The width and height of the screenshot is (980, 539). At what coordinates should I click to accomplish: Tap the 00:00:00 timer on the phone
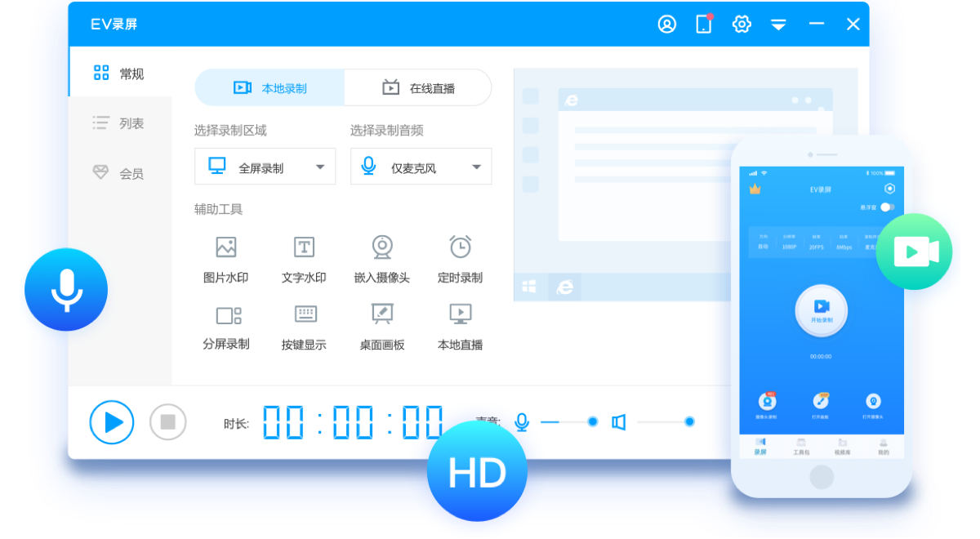[821, 357]
